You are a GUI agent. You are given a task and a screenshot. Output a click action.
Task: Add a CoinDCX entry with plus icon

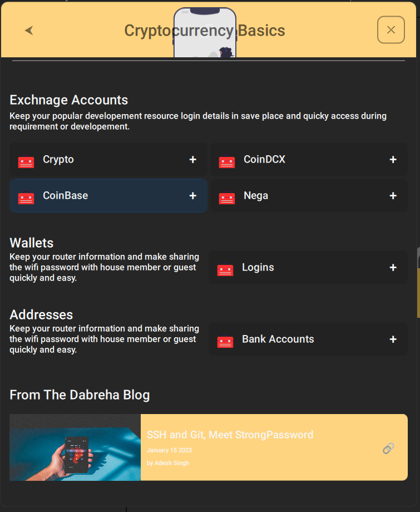coord(393,159)
